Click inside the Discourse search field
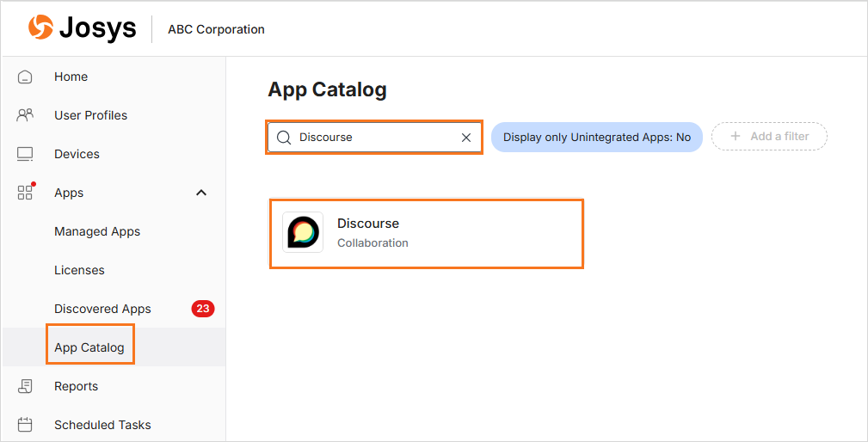This screenshot has height=442, width=868. click(x=374, y=138)
